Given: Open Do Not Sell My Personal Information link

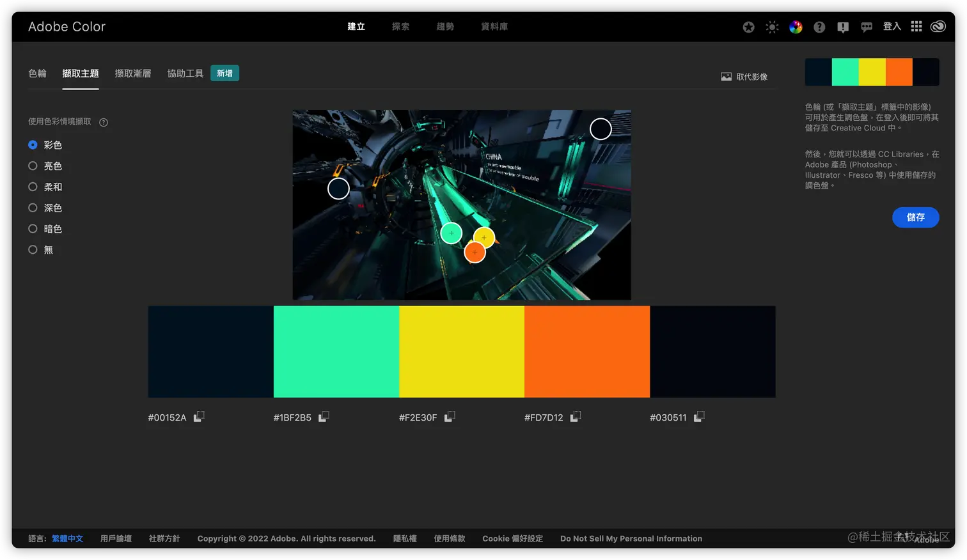Looking at the screenshot, I should pos(631,539).
